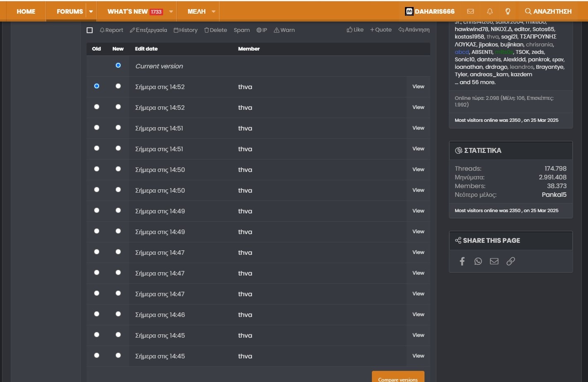View the first 14:45 edit revision
Image resolution: width=588 pixels, height=382 pixels.
click(x=418, y=335)
